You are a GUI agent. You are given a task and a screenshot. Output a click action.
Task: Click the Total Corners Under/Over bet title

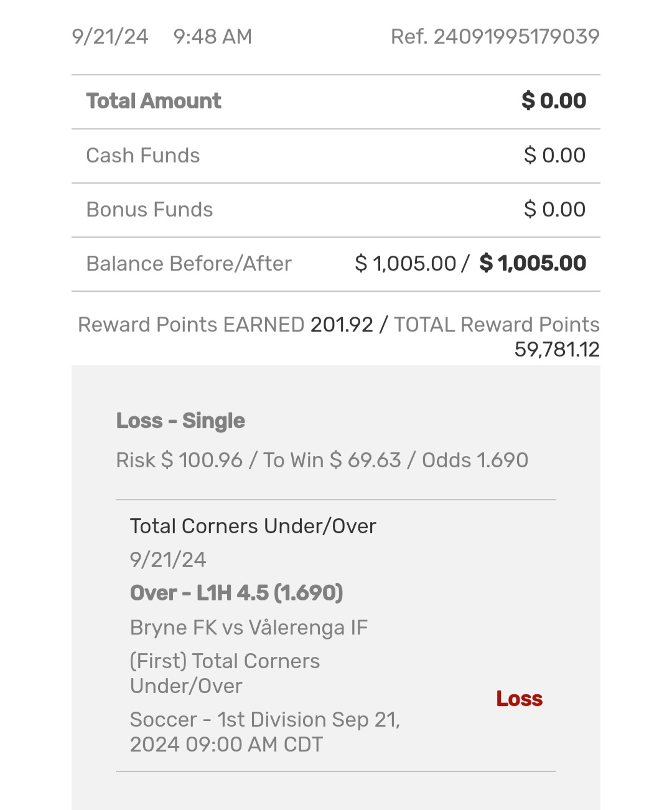point(253,526)
